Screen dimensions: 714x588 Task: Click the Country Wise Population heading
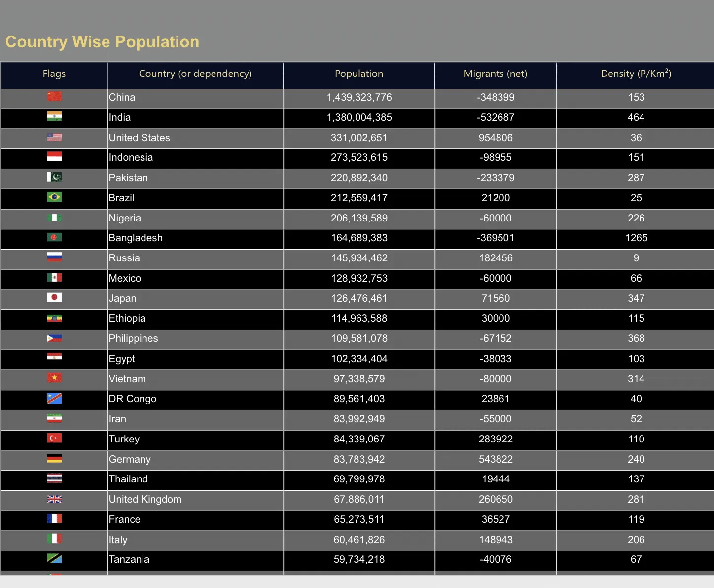(103, 42)
